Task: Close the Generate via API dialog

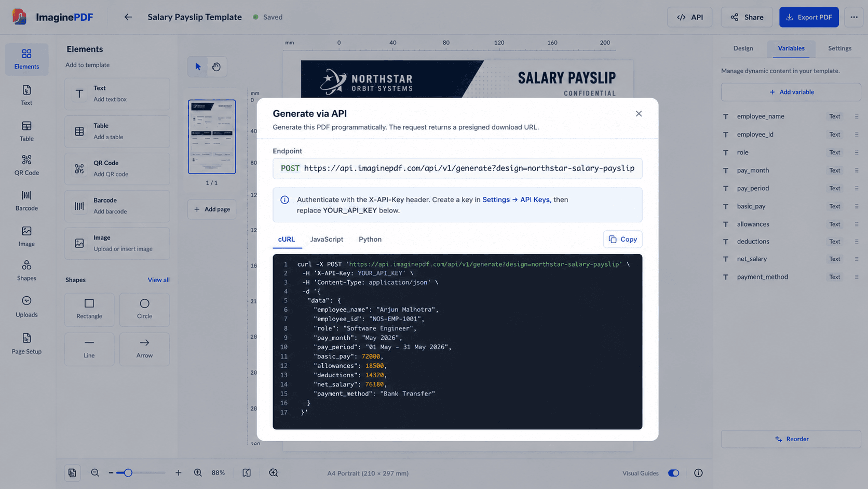Action: point(639,114)
